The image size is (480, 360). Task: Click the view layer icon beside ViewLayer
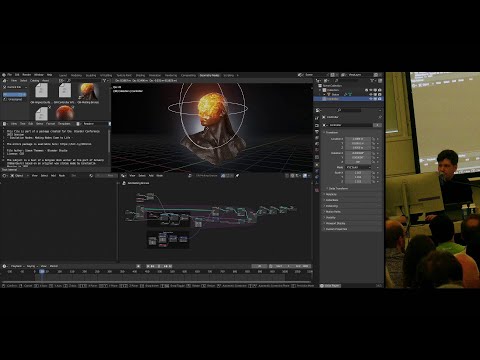pos(343,75)
